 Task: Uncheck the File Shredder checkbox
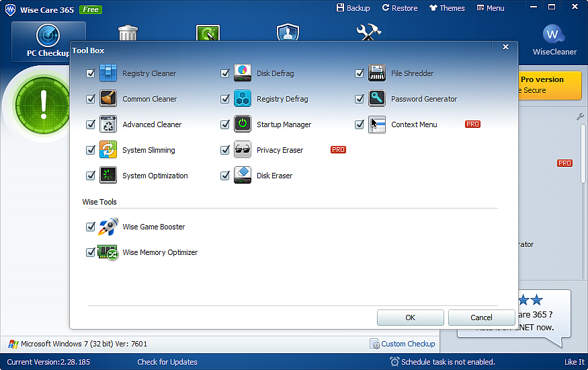360,73
